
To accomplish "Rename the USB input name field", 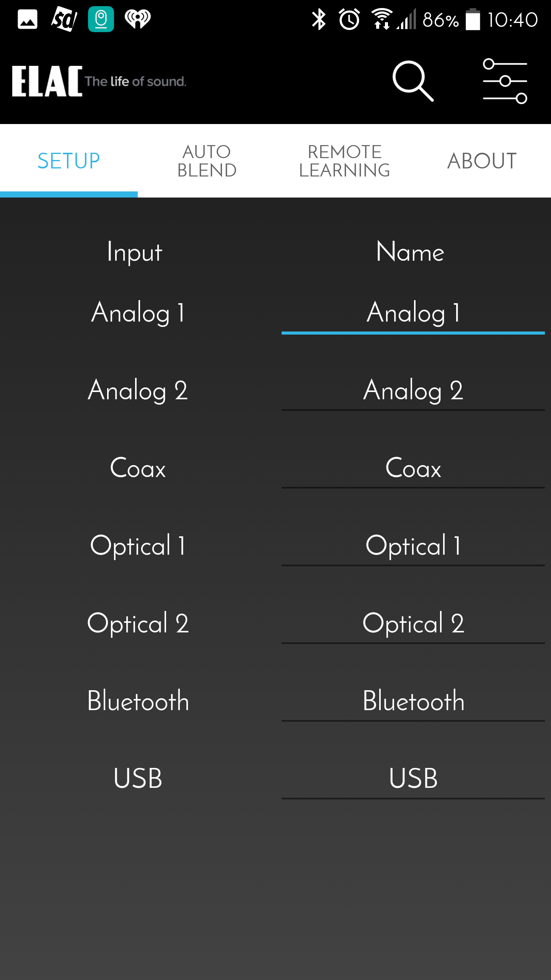I will click(x=413, y=779).
